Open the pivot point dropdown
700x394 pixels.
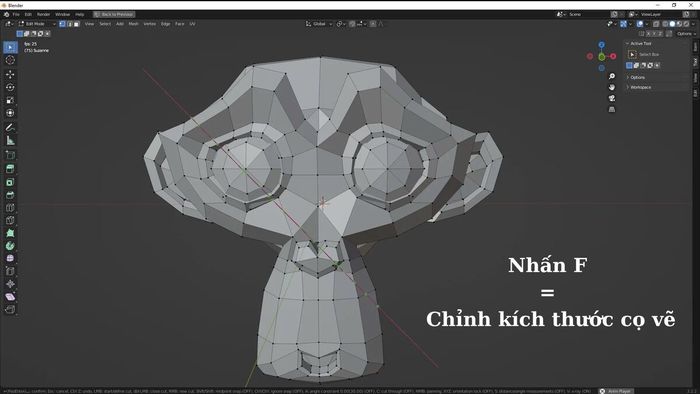[341, 24]
